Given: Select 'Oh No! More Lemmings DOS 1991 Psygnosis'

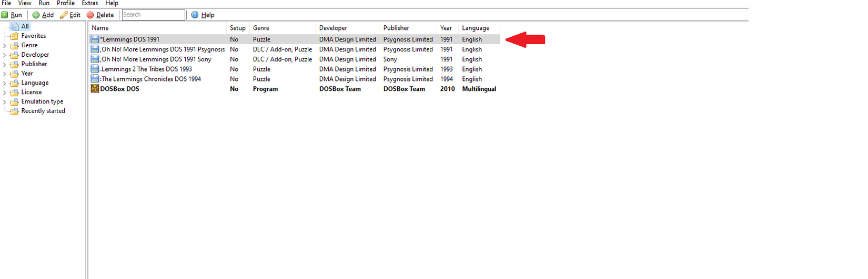Looking at the screenshot, I should tap(163, 49).
